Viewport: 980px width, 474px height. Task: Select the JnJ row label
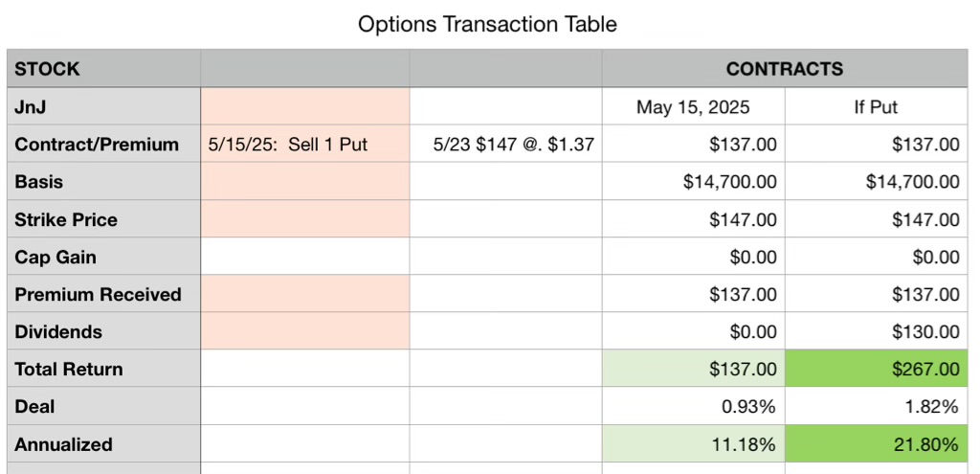tap(103, 106)
